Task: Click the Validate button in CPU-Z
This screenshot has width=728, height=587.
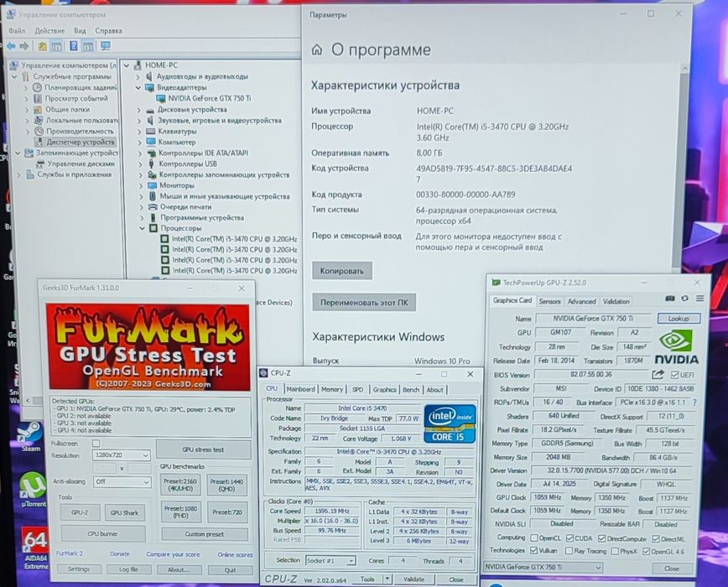Action: (x=413, y=579)
